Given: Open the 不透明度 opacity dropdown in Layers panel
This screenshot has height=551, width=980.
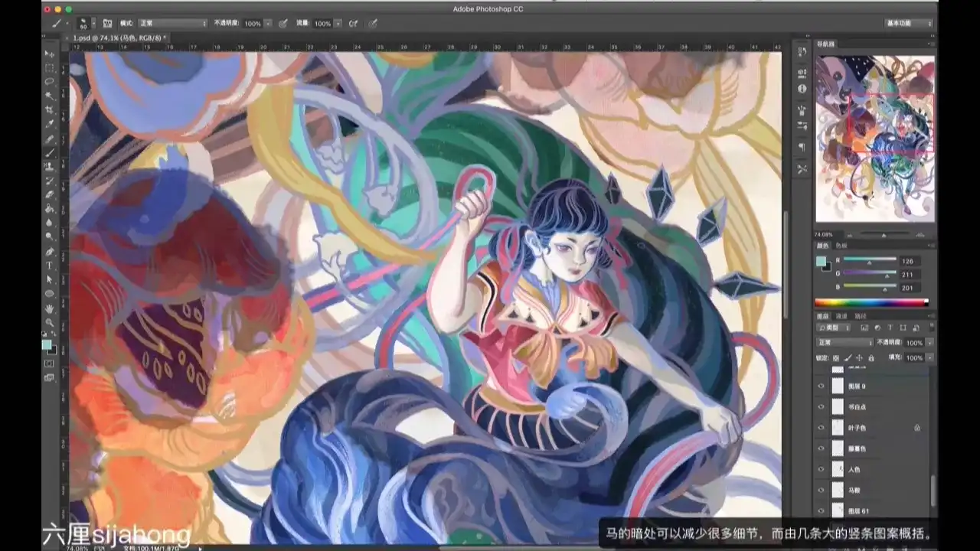Looking at the screenshot, I should coord(929,343).
